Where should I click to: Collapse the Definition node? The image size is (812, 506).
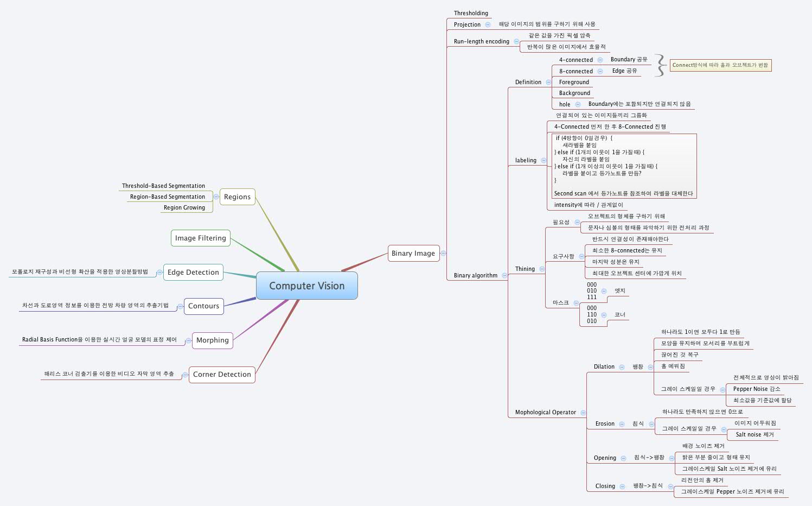(548, 82)
